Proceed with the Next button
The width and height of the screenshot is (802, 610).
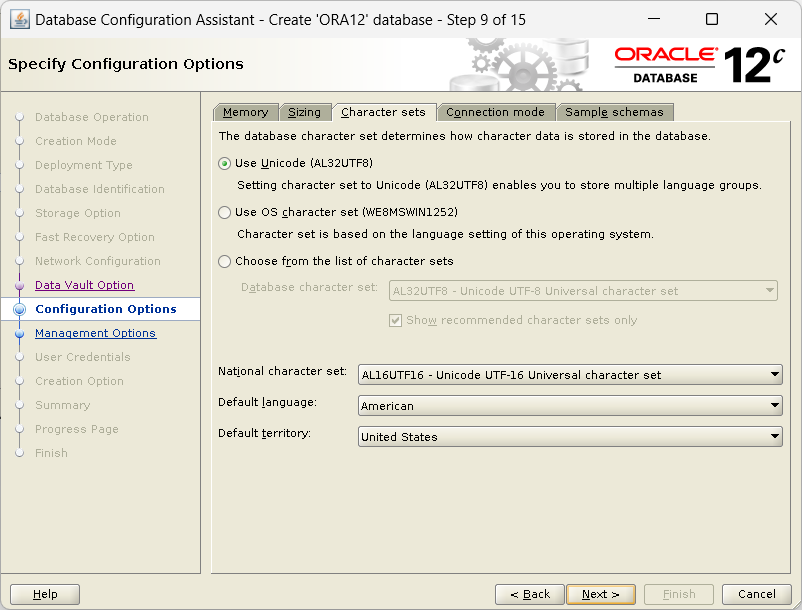click(601, 594)
